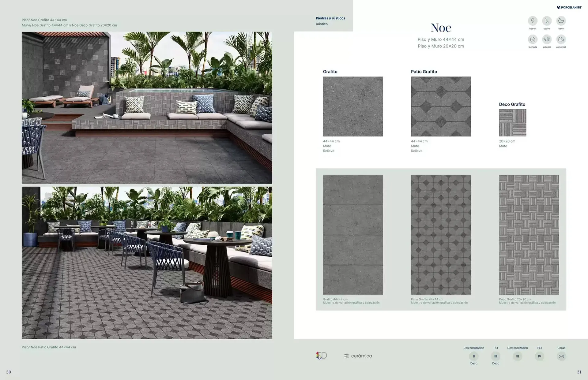588x380 pixels.
Task: Click the interior usage icon
Action: (533, 21)
